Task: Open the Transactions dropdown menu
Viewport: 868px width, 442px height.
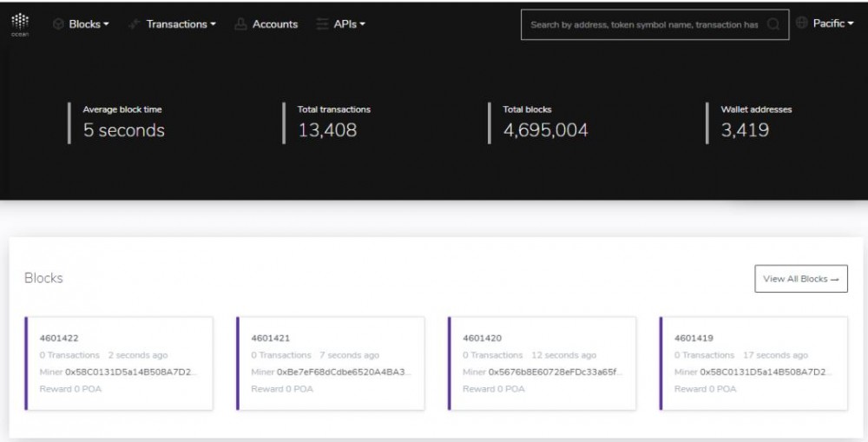Action: tap(181, 24)
